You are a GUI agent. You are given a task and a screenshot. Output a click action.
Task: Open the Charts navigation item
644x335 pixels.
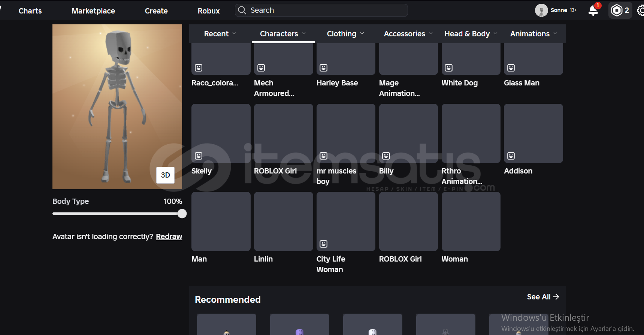(30, 11)
